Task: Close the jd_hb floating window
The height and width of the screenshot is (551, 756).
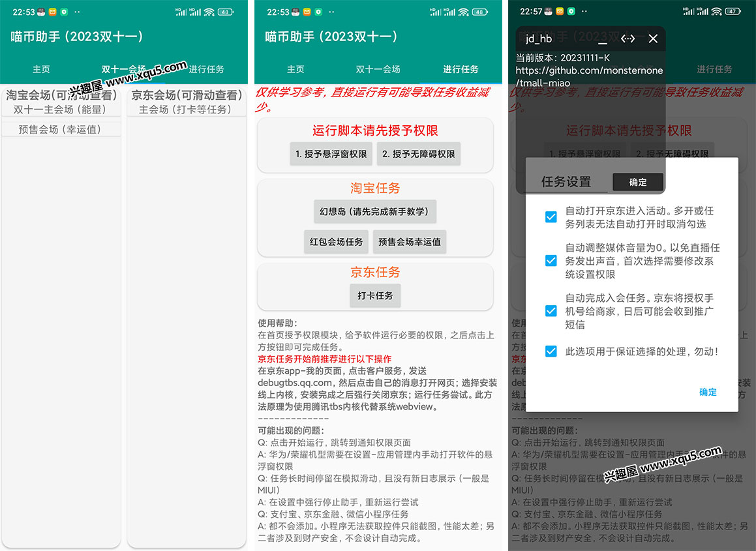Action: click(x=653, y=38)
